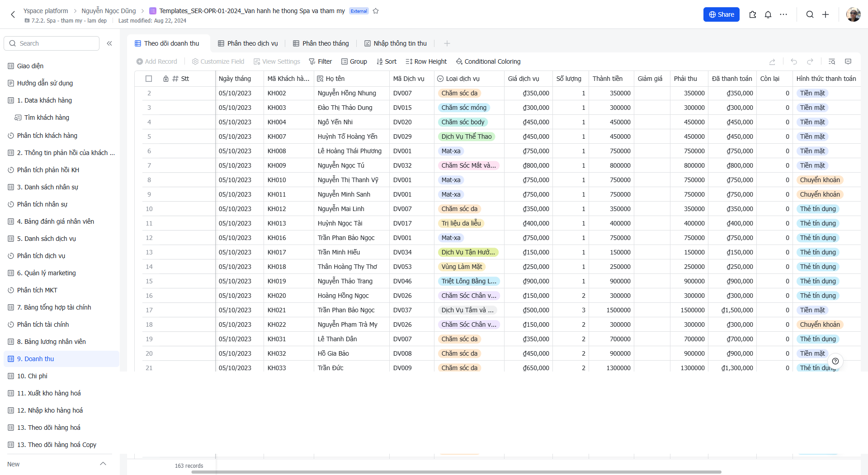This screenshot has height=475, width=868.
Task: Click the Ngày tháng column header
Action: (x=240, y=79)
